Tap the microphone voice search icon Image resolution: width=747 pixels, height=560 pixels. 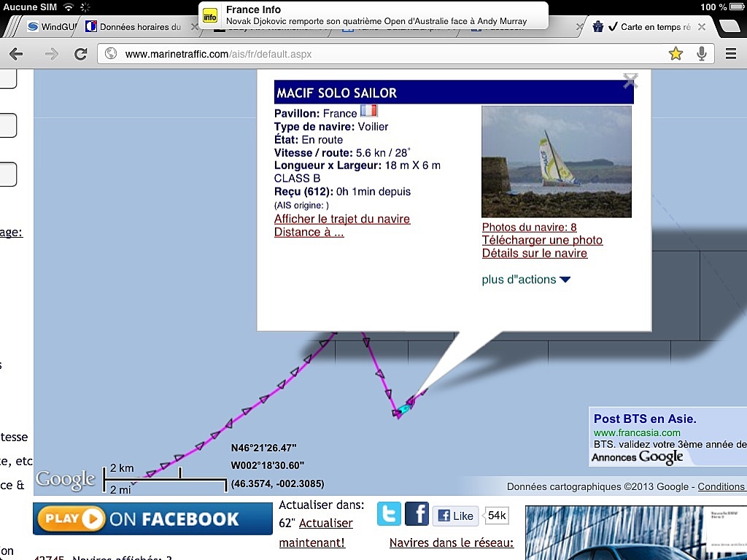701,54
